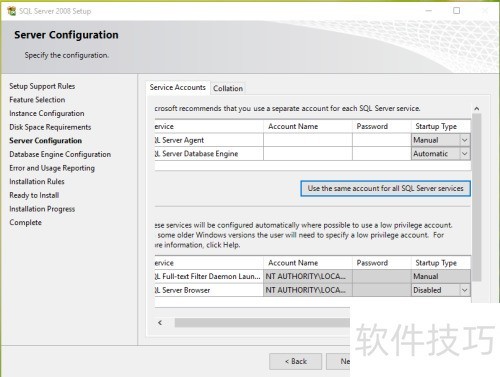Select Feature Selection in the steps list
This screenshot has height=377, width=500.
tap(37, 100)
